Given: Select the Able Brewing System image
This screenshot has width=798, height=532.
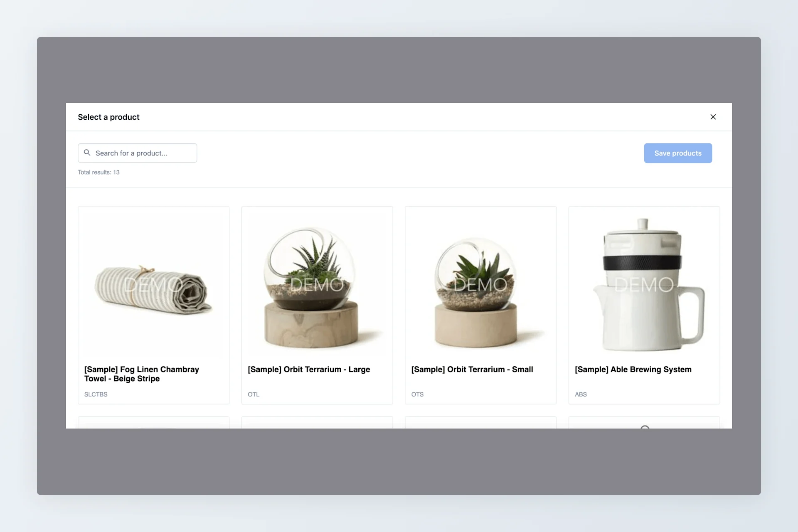Looking at the screenshot, I should [x=644, y=284].
